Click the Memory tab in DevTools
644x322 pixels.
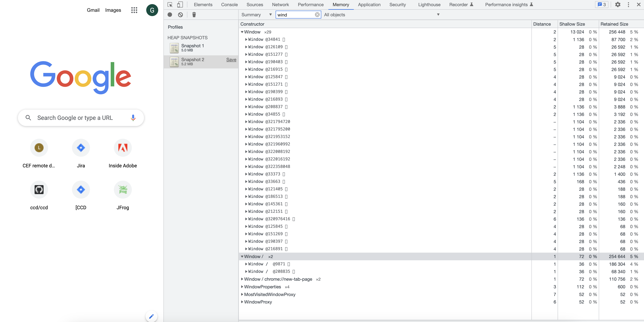(x=341, y=4)
